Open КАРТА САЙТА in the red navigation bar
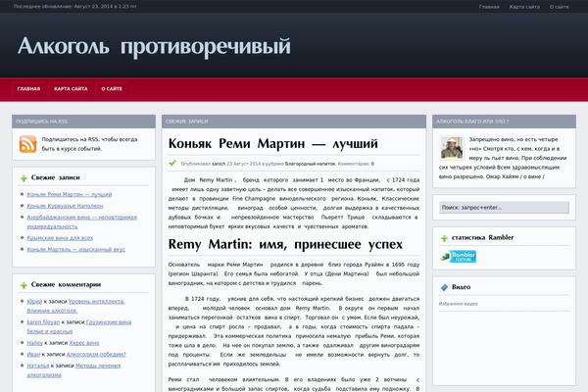 pyautogui.click(x=71, y=89)
